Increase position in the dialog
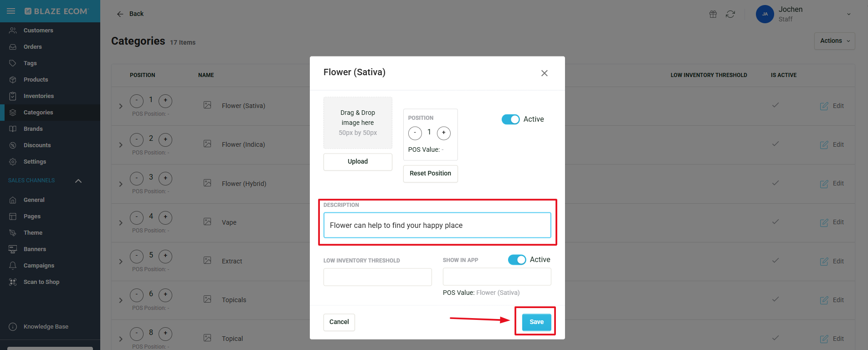868x350 pixels. [443, 133]
